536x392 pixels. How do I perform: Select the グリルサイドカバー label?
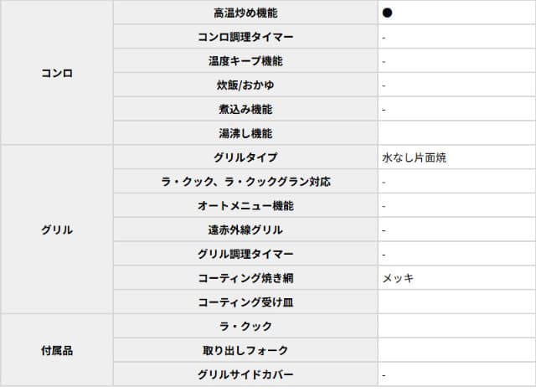click(245, 374)
